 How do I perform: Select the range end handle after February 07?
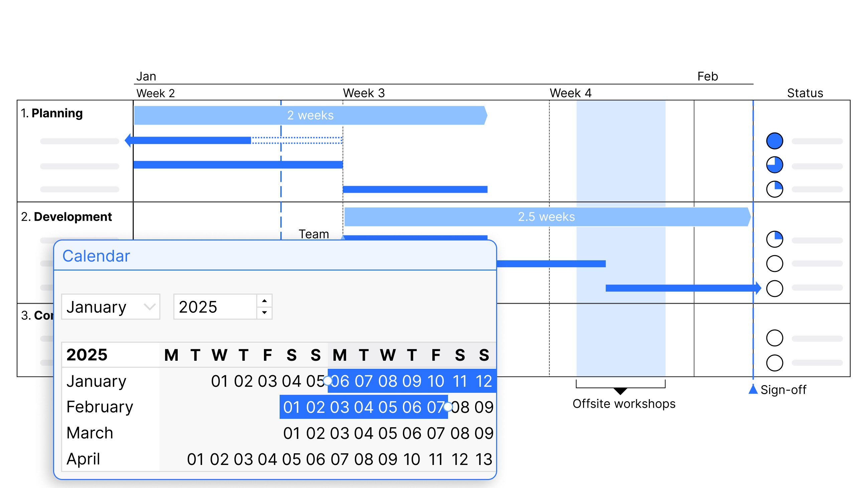point(448,407)
